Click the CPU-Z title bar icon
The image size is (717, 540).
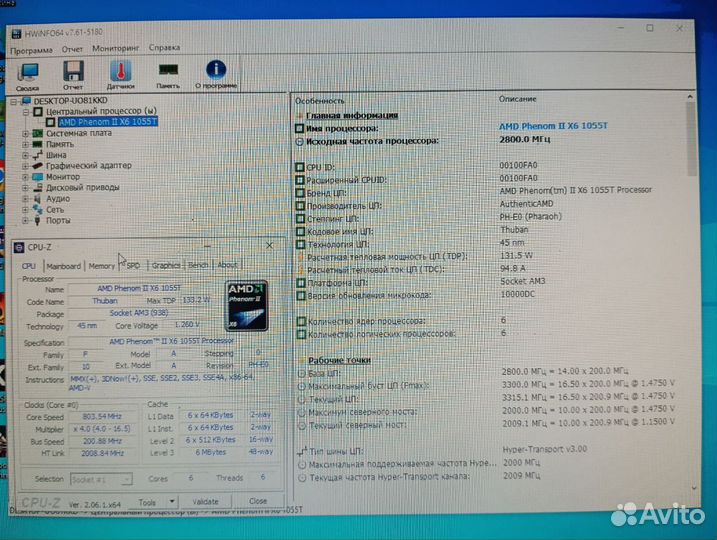point(19,247)
